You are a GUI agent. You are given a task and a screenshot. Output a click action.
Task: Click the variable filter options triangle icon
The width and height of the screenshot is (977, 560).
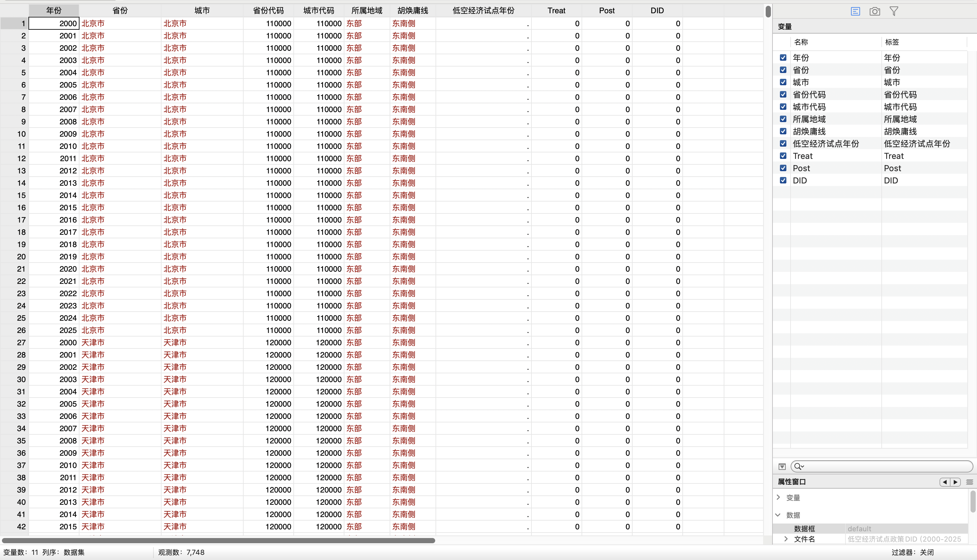coord(782,467)
